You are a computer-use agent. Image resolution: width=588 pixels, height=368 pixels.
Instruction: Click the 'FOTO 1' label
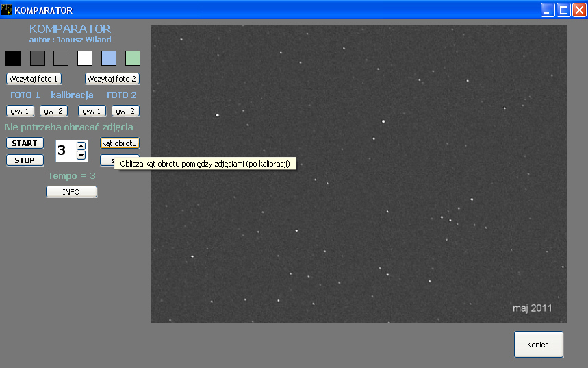pyautogui.click(x=25, y=95)
